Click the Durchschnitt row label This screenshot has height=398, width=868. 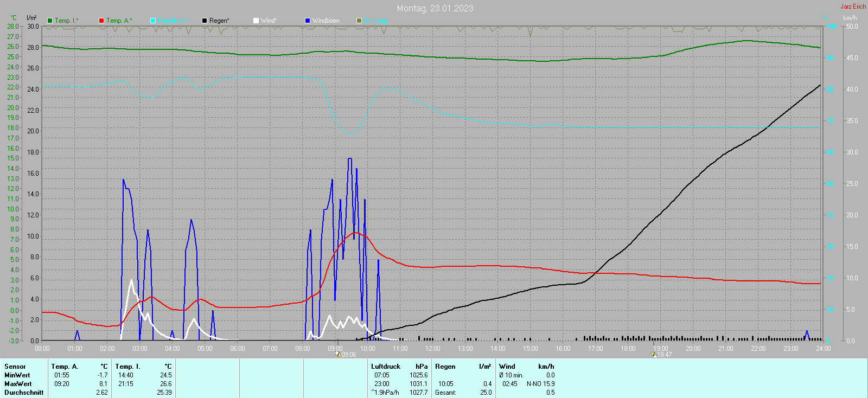coord(24,393)
